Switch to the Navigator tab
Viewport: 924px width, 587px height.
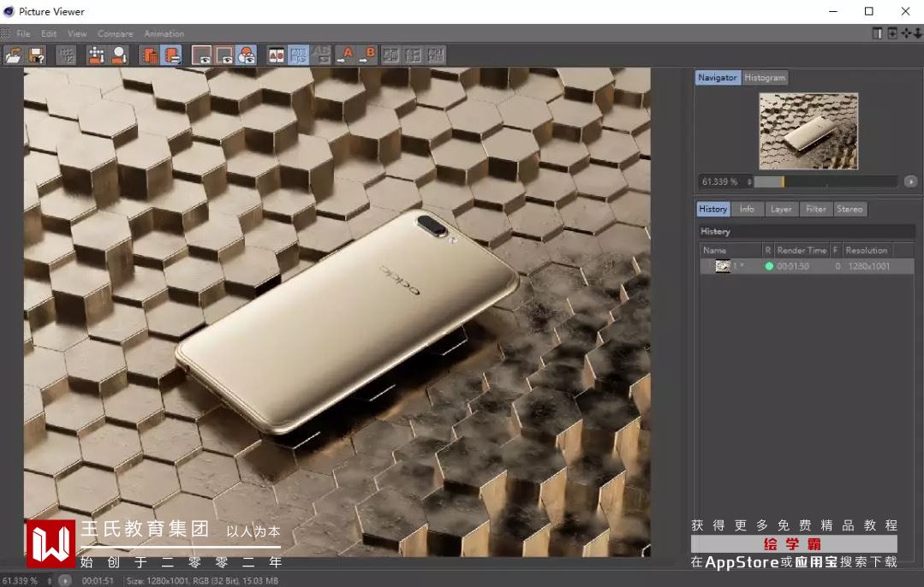[x=717, y=78]
